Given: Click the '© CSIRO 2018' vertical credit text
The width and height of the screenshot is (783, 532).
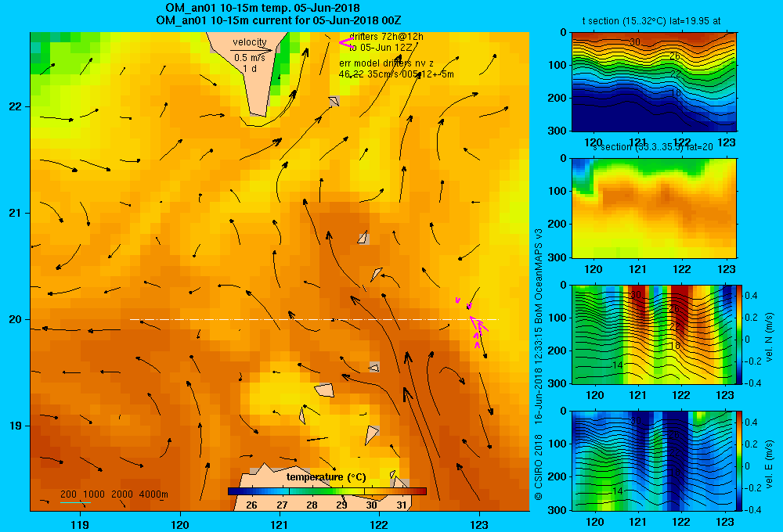Looking at the screenshot, I should [539, 468].
